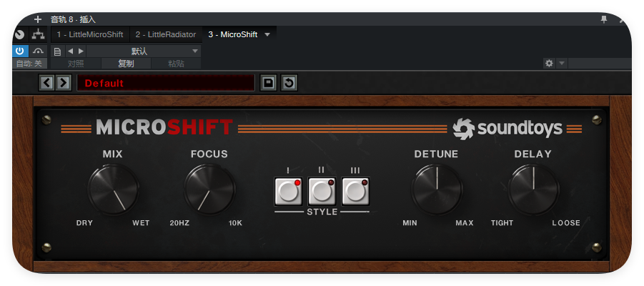This screenshot has height=286, width=644.
Task: Toggle the plugin power bypass button
Action: pos(20,51)
